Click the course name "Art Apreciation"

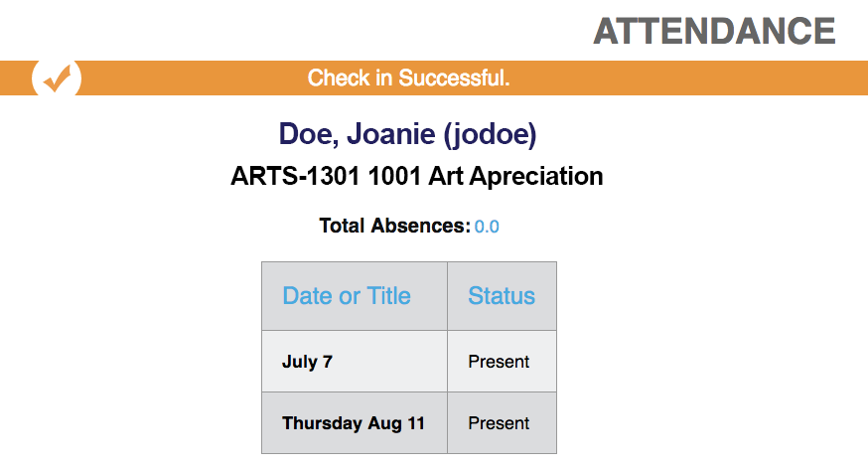[x=515, y=177]
